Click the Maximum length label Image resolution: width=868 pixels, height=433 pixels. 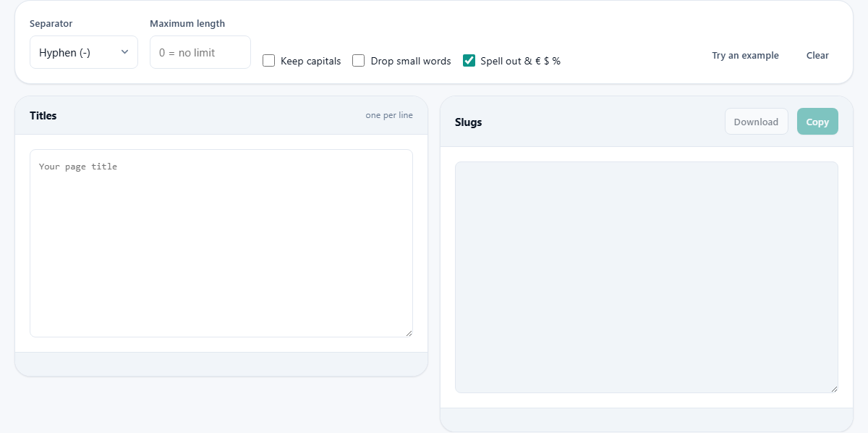point(187,23)
